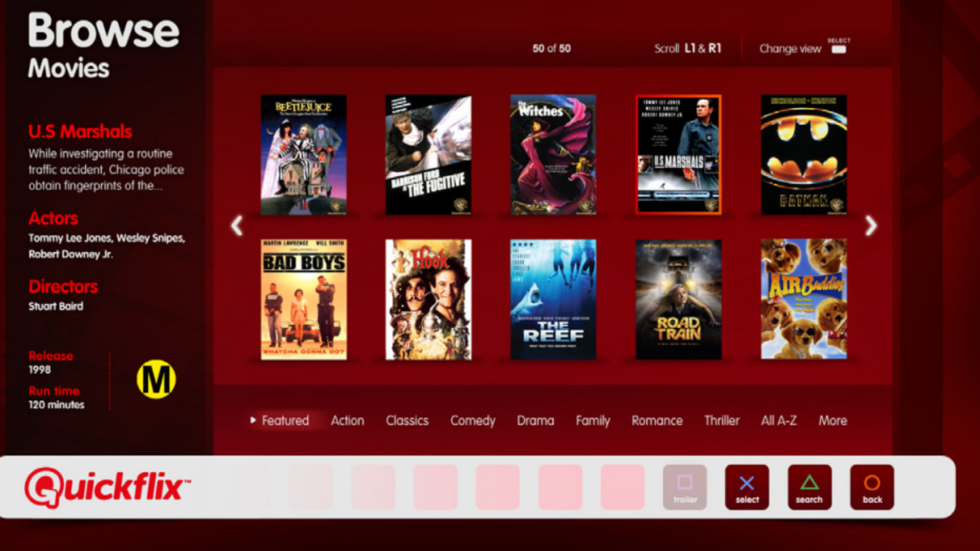Click the 120 minutes run time value
Viewport: 980px width, 551px height.
pos(56,405)
